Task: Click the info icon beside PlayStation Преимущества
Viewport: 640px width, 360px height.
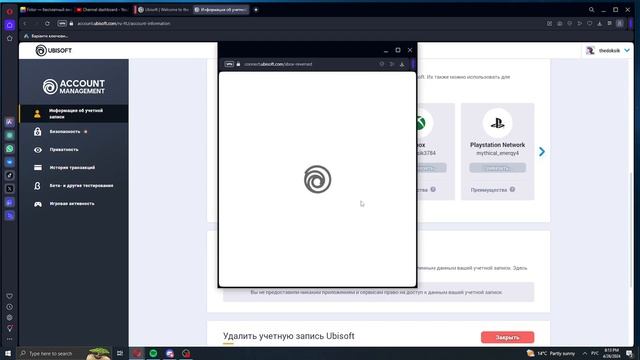Action: pos(512,189)
